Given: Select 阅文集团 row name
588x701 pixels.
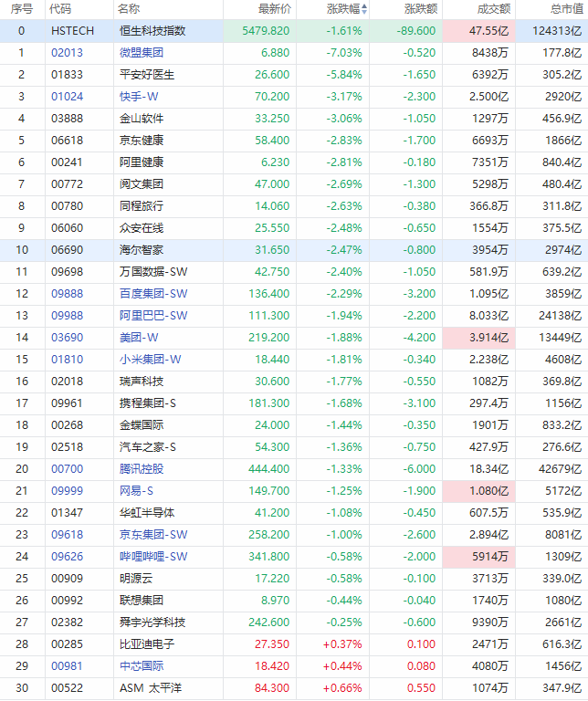Looking at the screenshot, I should point(142,184).
